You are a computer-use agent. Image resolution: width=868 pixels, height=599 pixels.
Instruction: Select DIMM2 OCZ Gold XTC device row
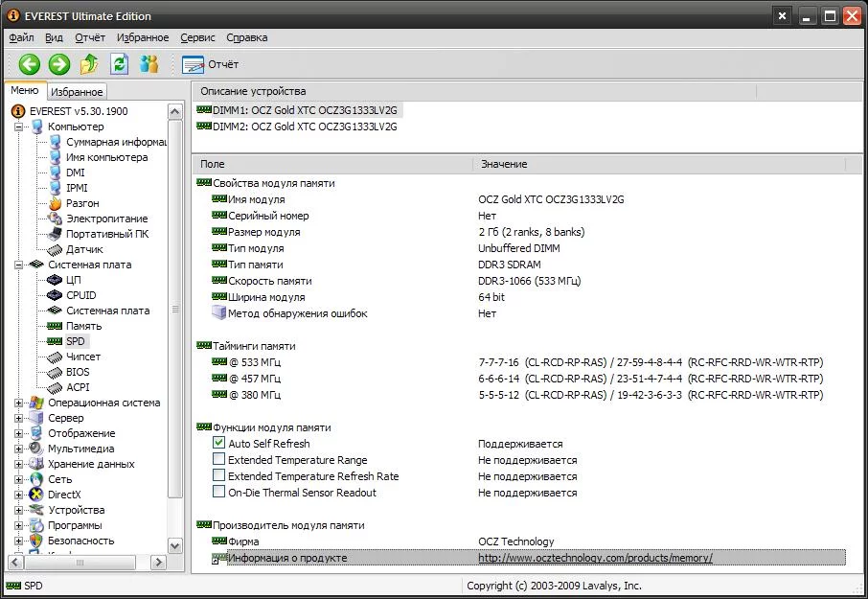(x=304, y=126)
